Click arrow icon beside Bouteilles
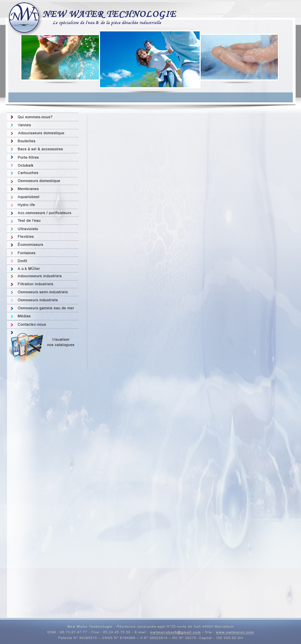301x644 pixels. pos(12,141)
